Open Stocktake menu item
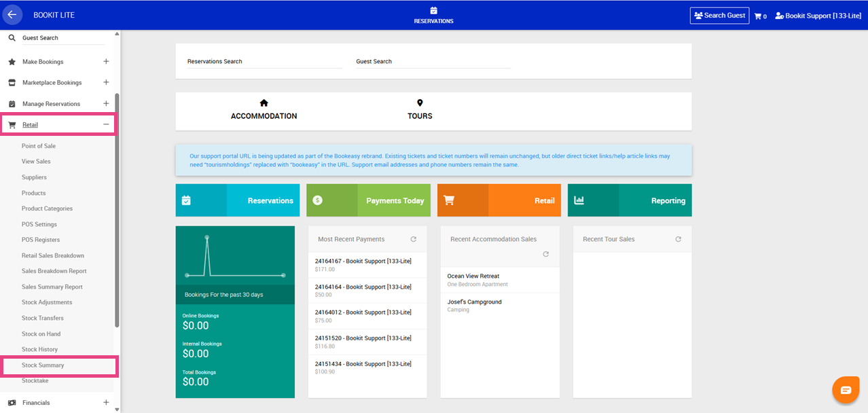 click(x=35, y=381)
